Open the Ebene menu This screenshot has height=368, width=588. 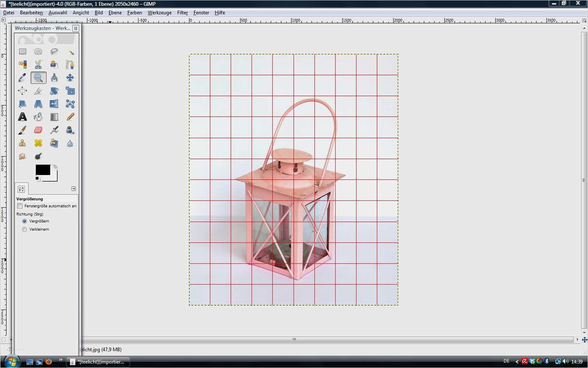click(115, 13)
